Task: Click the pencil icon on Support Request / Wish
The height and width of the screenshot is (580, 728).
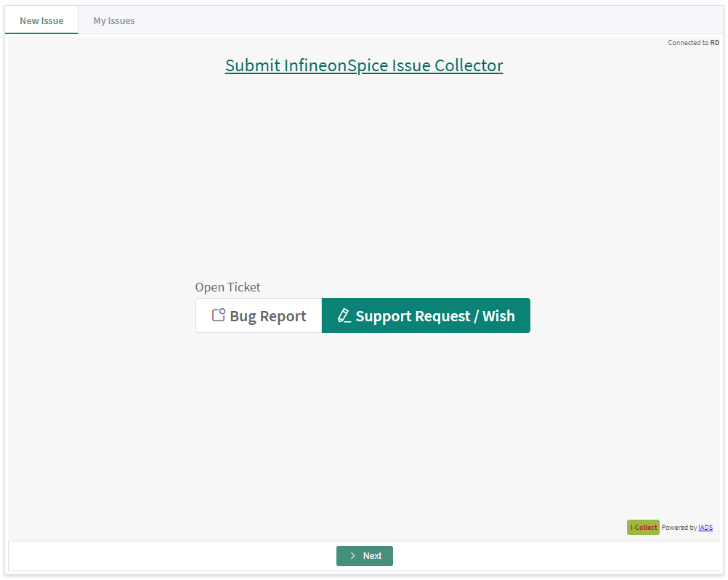Action: pyautogui.click(x=344, y=315)
